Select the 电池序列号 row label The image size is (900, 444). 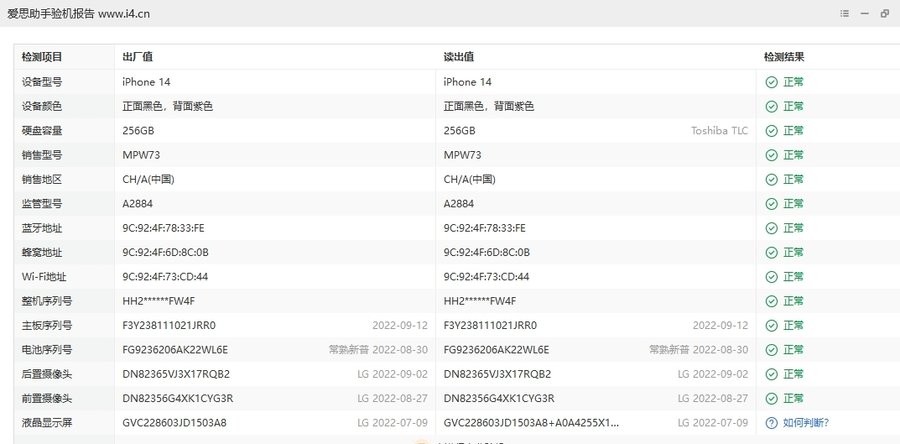(47, 350)
